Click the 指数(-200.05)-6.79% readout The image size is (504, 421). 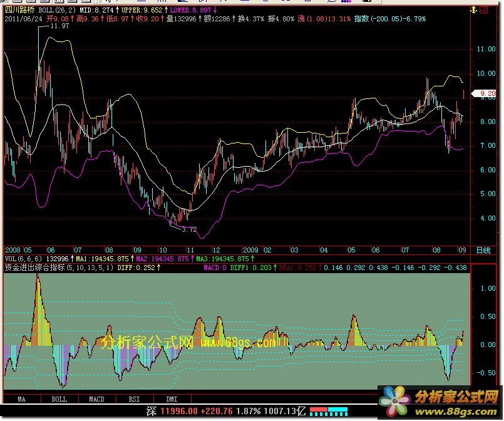pos(390,19)
